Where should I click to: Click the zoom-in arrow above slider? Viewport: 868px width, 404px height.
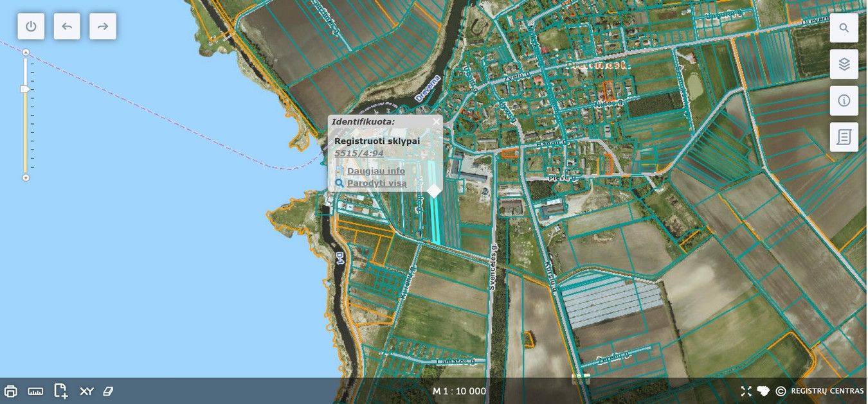pos(26,52)
